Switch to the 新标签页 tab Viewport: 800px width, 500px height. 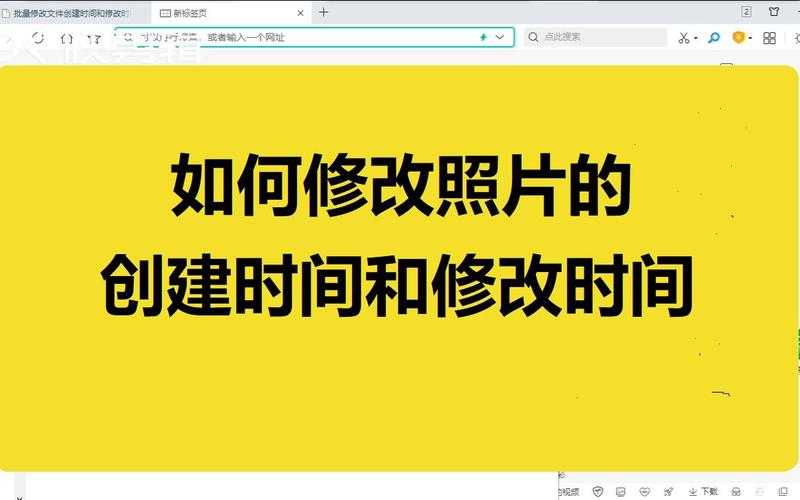(231, 13)
